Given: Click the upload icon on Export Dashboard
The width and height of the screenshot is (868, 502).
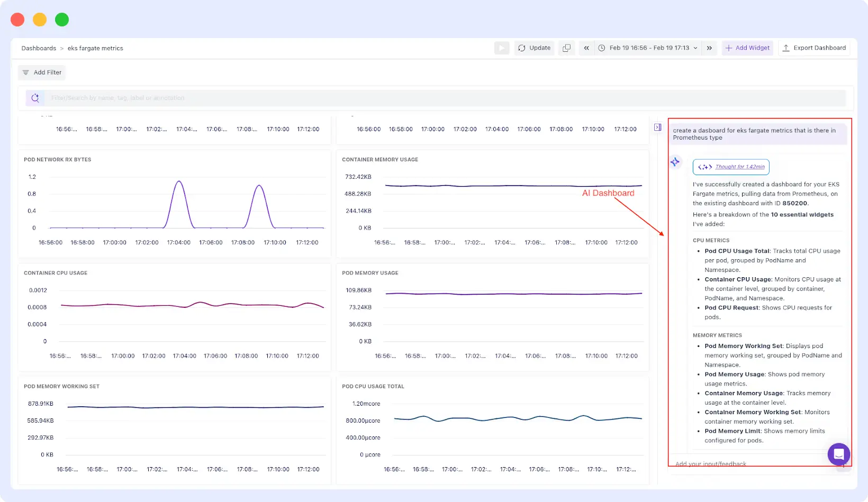Looking at the screenshot, I should click(x=786, y=48).
